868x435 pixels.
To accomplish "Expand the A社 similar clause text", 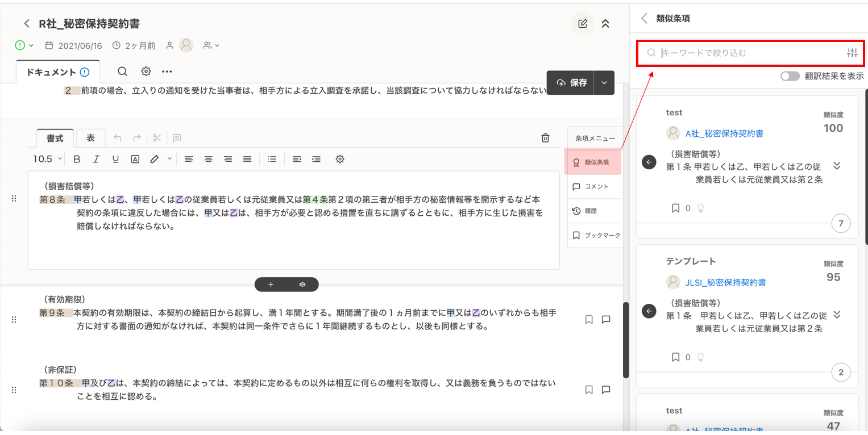I will point(836,166).
